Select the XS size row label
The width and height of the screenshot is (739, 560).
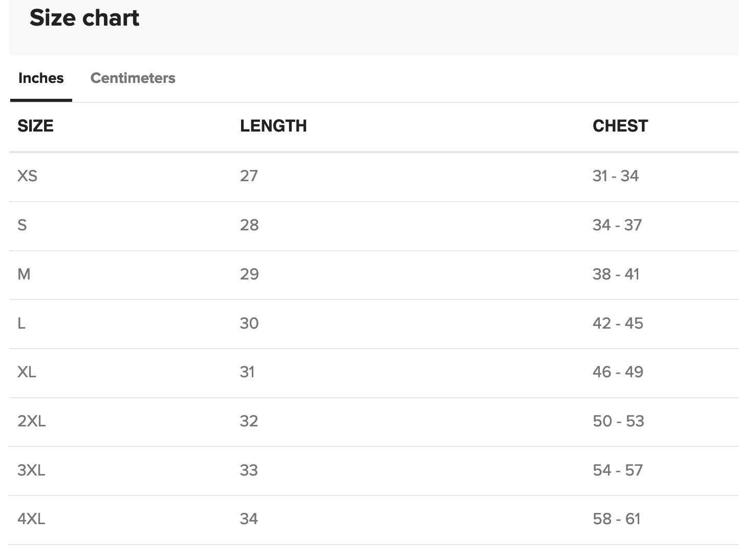point(27,176)
